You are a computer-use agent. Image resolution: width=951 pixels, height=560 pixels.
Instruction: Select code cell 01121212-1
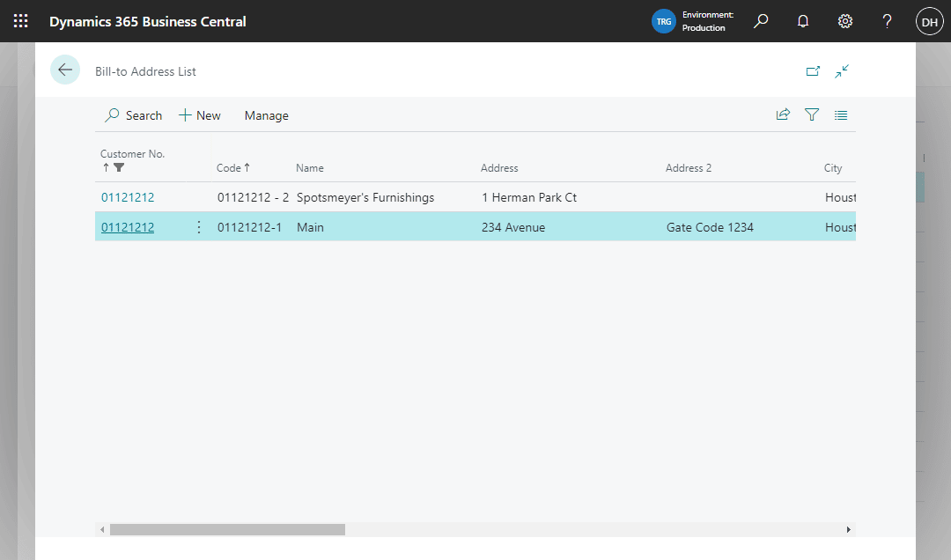[x=249, y=227]
